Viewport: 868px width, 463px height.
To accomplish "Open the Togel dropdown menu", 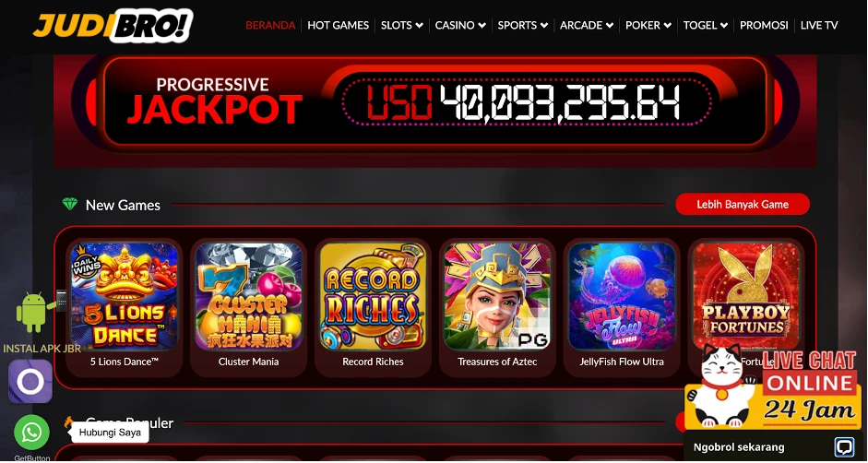I will click(706, 25).
